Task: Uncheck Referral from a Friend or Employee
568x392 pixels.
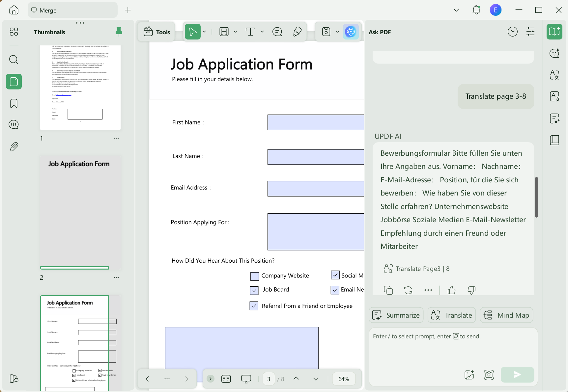Action: tap(254, 306)
